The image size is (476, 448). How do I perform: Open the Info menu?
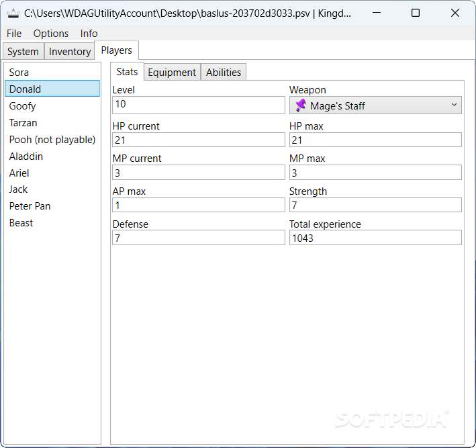[89, 34]
